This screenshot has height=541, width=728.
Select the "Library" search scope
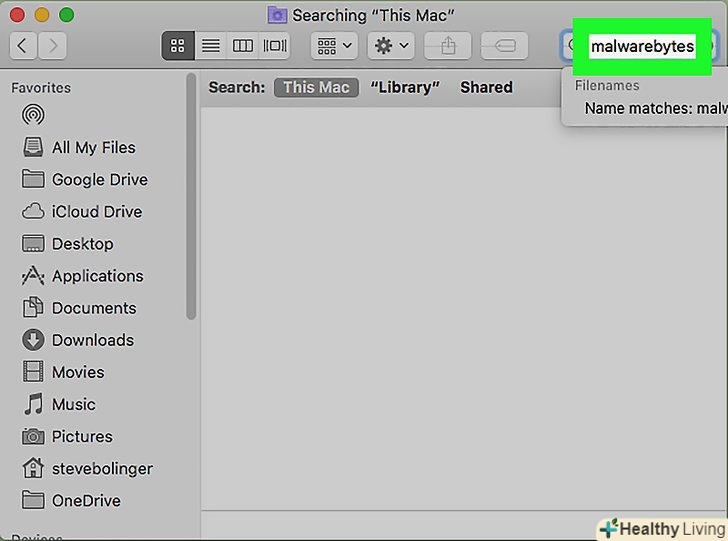tap(405, 87)
